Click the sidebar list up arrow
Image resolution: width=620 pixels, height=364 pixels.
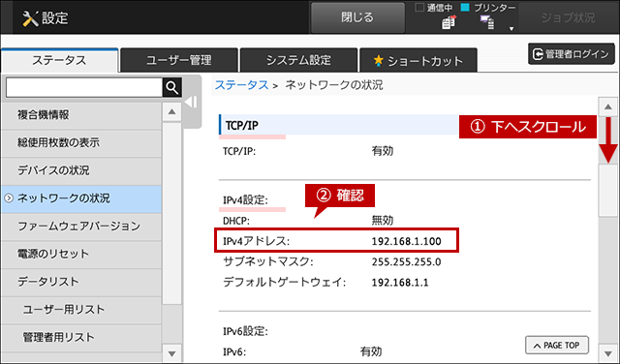click(171, 112)
